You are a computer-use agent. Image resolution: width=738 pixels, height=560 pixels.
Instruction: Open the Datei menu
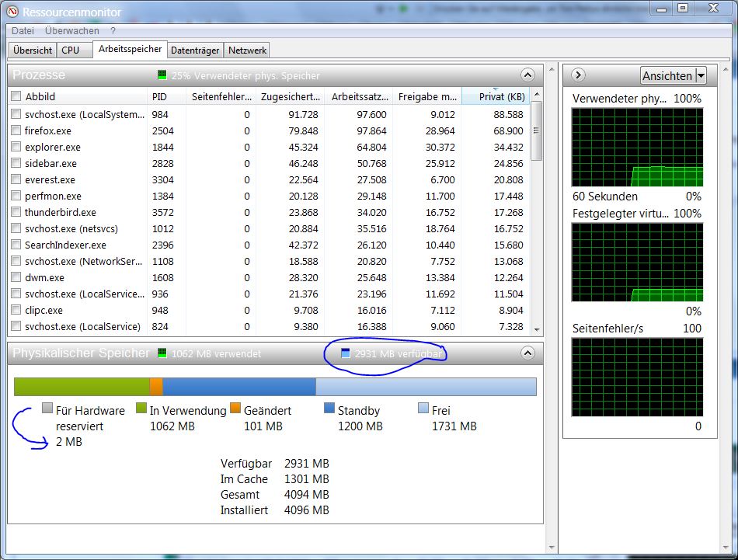[23, 30]
